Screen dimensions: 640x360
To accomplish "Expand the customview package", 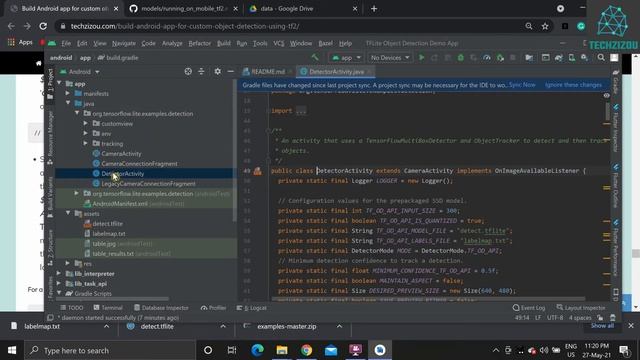I will (x=86, y=123).
